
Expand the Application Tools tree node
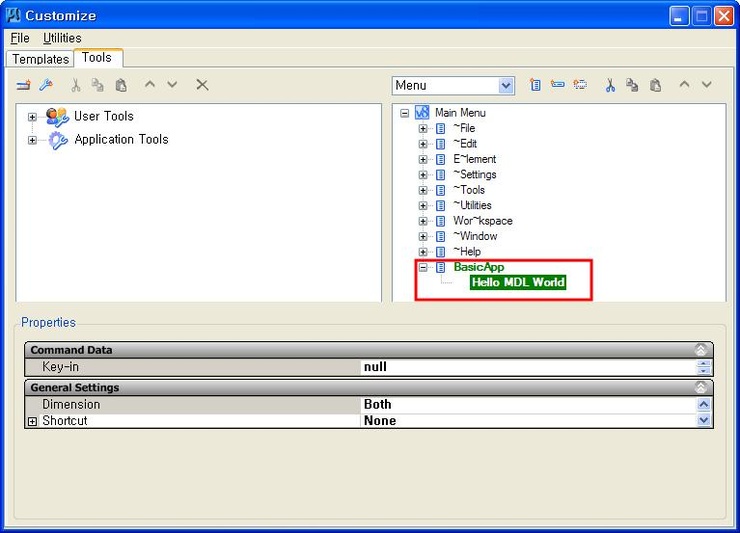pos(32,140)
